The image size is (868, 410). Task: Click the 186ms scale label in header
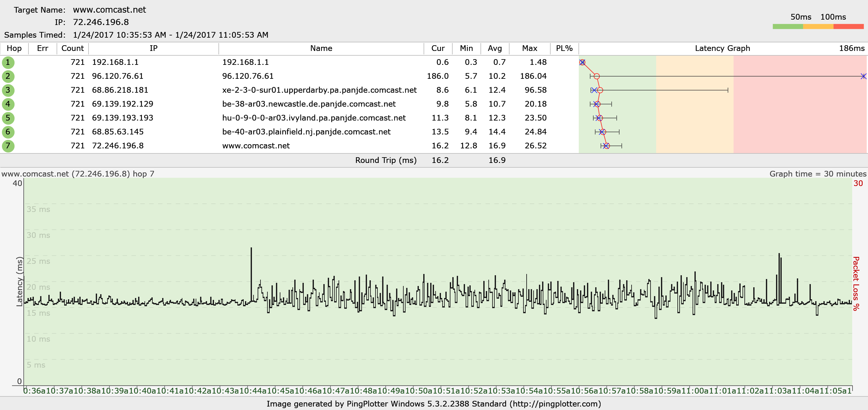click(852, 48)
